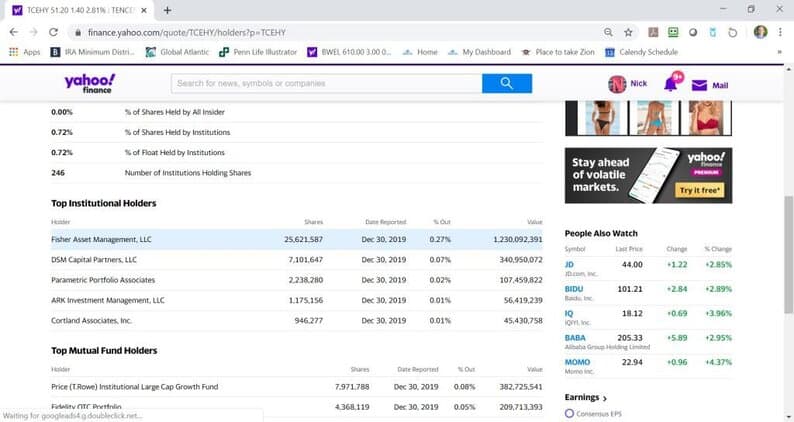The image size is (794, 422).
Task: Click the circular arrow extension icon
Action: 732,32
